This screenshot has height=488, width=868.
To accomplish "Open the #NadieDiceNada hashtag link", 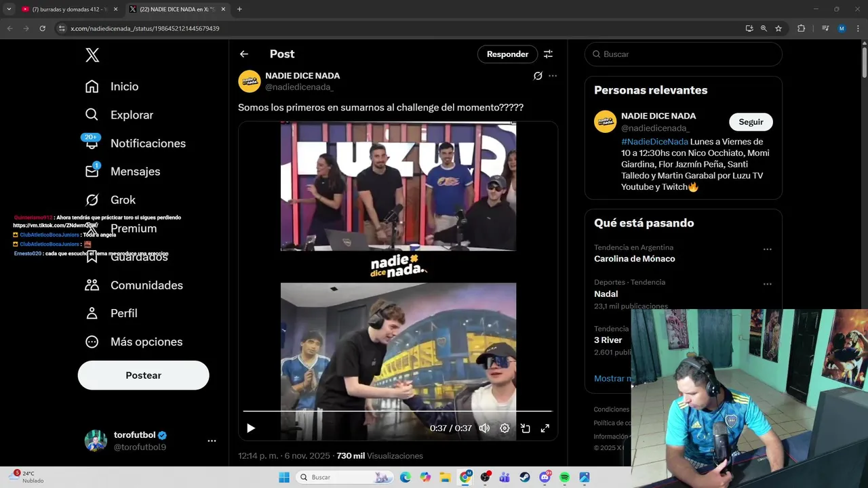I will [x=654, y=142].
